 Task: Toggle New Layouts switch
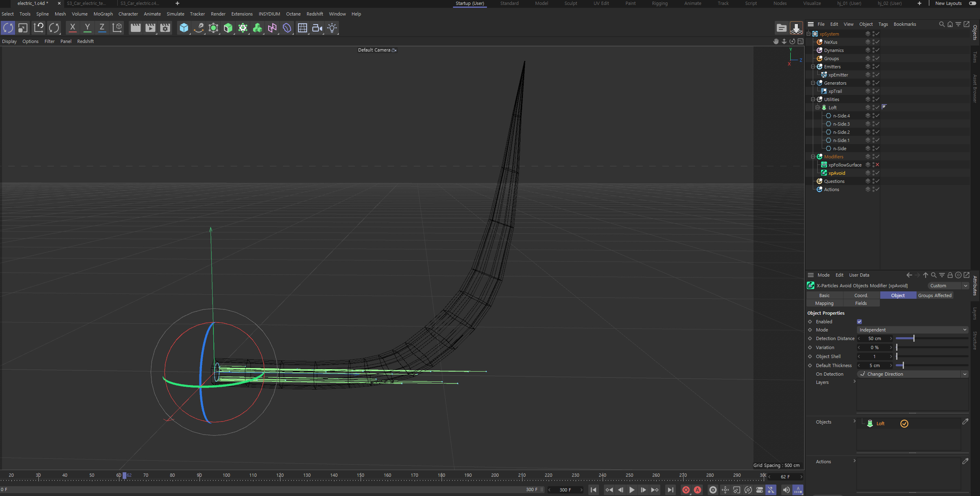point(973,3)
